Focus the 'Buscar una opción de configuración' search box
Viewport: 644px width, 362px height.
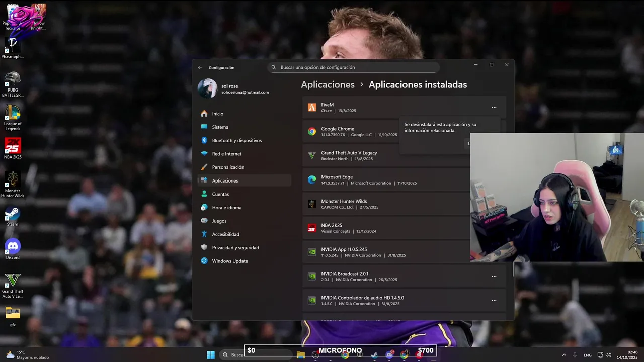coord(353,67)
